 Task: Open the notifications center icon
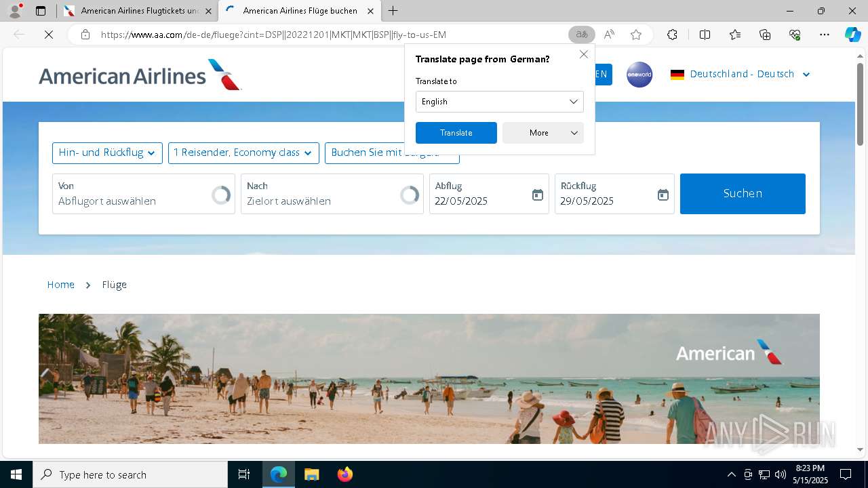(846, 474)
